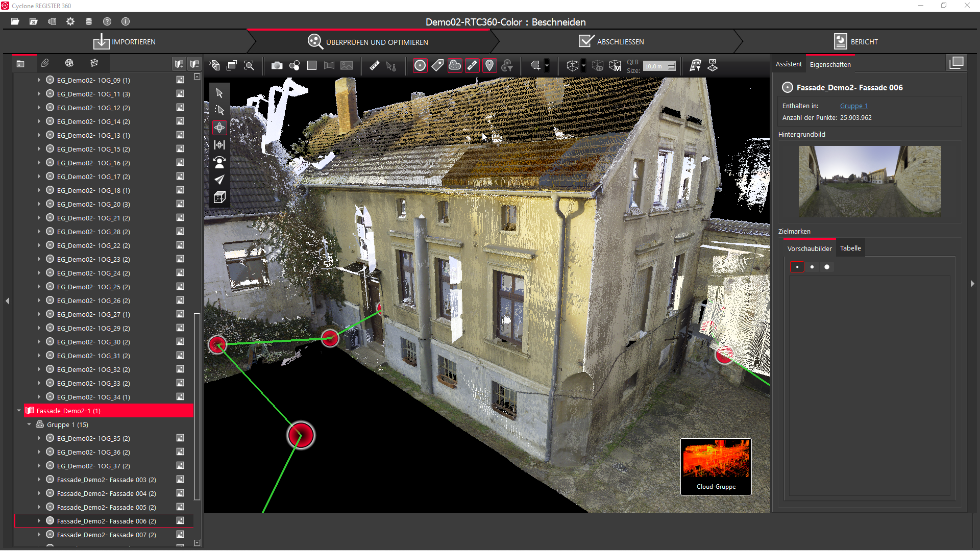The width and height of the screenshot is (980, 551).
Task: Select the person walk view tool
Action: (219, 162)
